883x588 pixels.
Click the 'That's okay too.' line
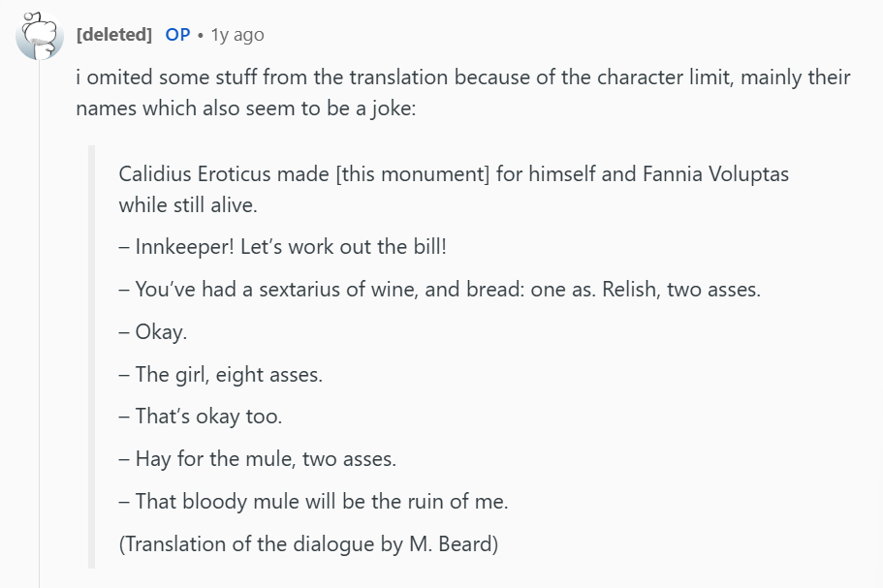[x=200, y=417]
